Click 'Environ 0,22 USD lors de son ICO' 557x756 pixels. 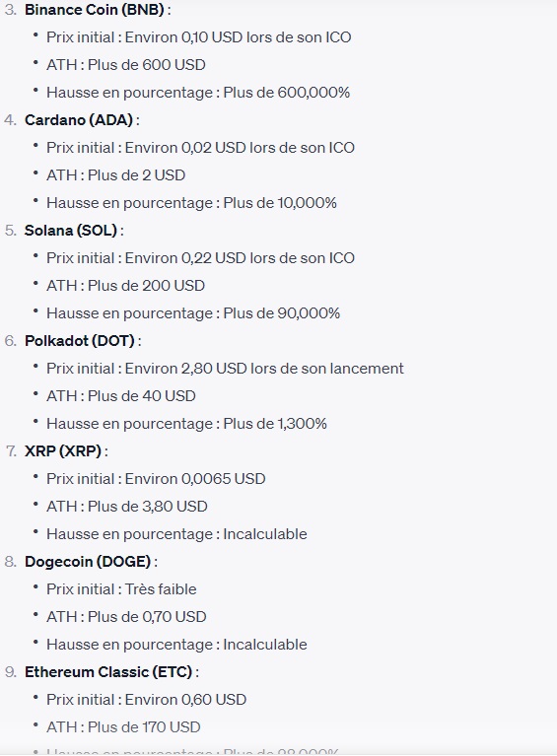(x=240, y=258)
